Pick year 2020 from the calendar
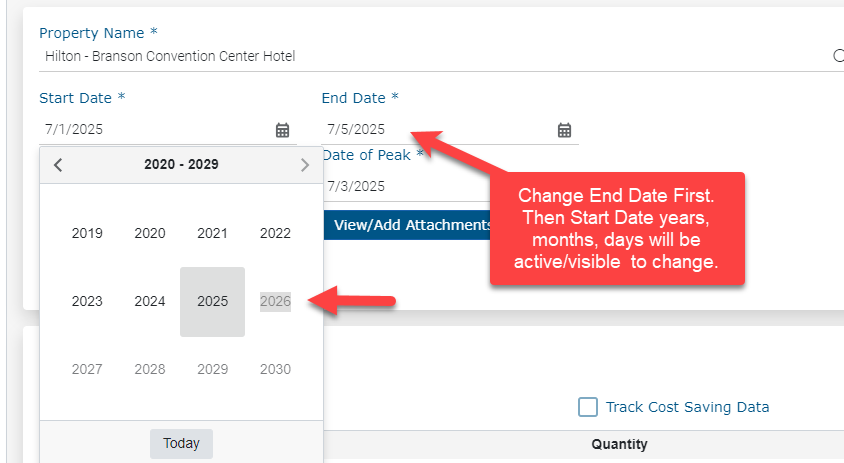The image size is (844, 463). tap(150, 233)
